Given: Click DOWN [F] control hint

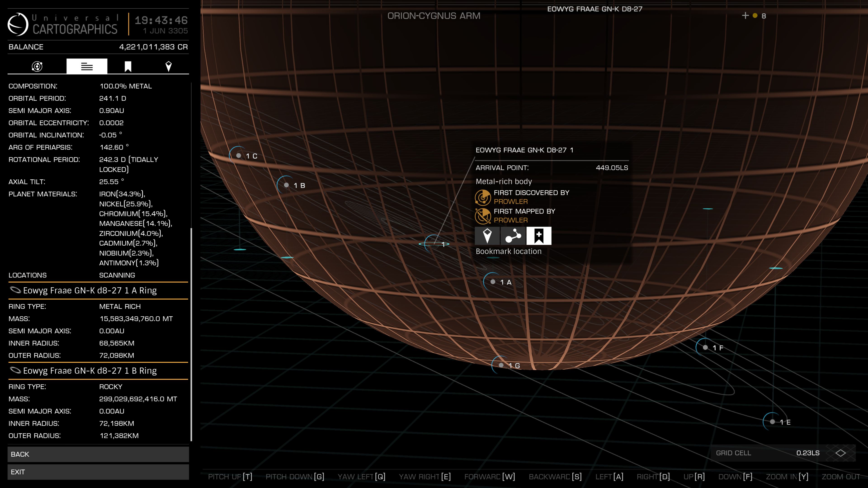Looking at the screenshot, I should point(735,476).
